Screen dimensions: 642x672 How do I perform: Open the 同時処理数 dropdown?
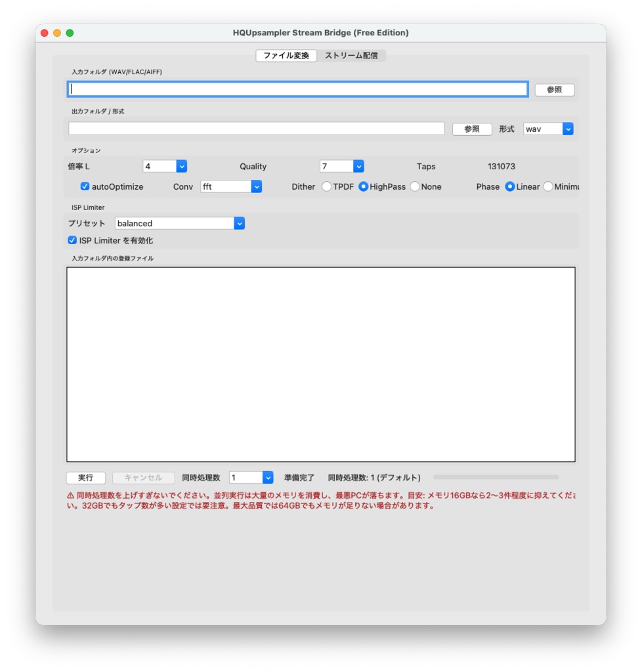point(251,477)
